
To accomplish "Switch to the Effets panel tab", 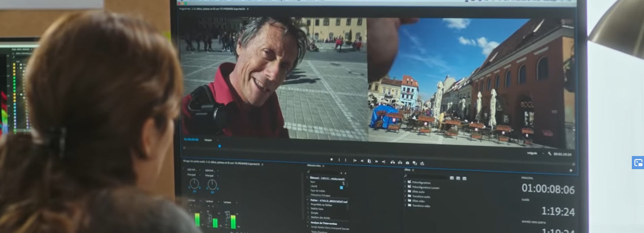I will [x=407, y=170].
